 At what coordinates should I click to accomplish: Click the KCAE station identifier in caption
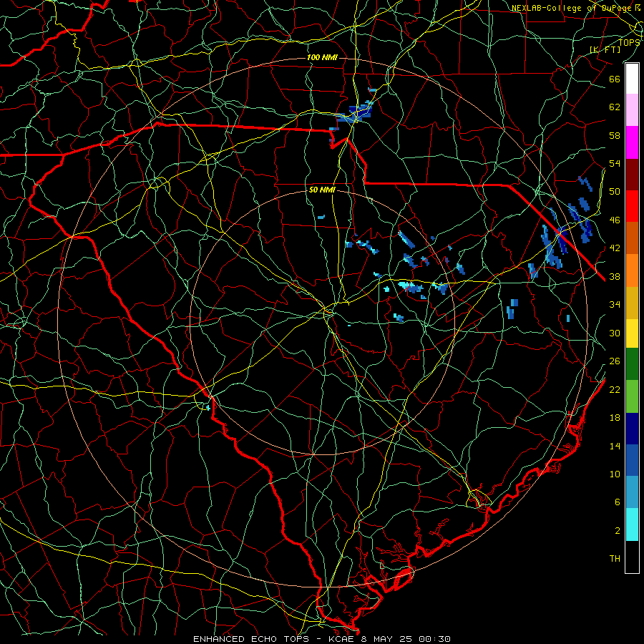(x=342, y=639)
